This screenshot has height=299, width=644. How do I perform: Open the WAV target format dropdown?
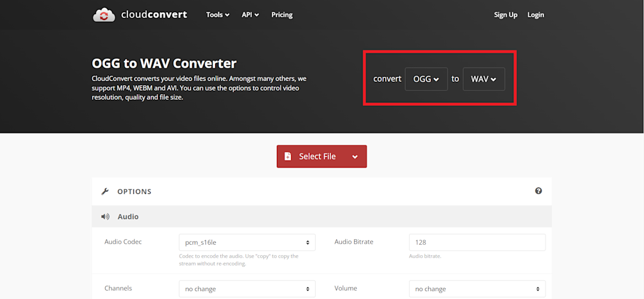[484, 79]
